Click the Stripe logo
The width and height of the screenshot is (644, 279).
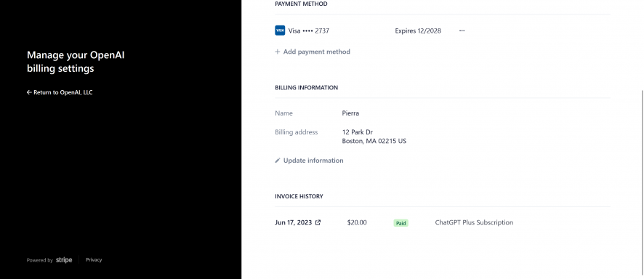(x=64, y=259)
